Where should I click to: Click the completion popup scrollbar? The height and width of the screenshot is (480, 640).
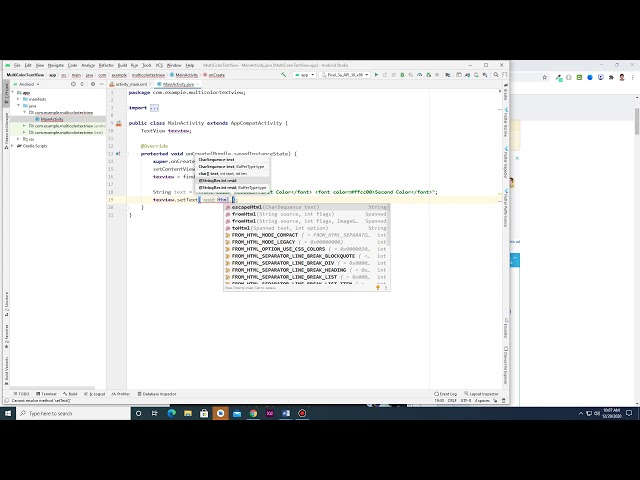click(389, 223)
